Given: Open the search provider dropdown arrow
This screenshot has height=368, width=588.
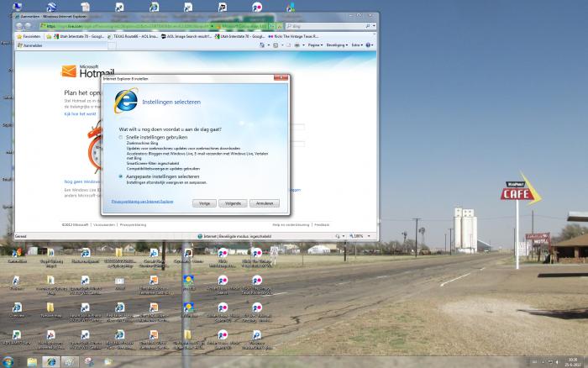Looking at the screenshot, I should tap(374, 26).
